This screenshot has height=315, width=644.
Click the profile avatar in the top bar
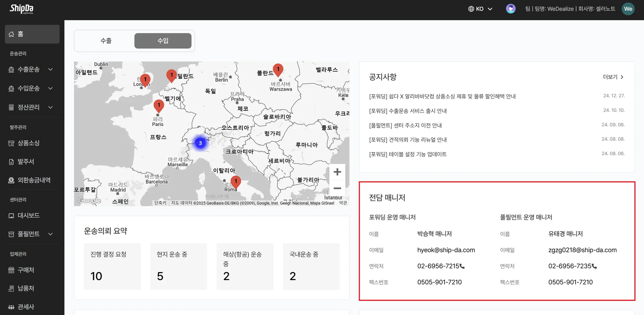point(511,9)
